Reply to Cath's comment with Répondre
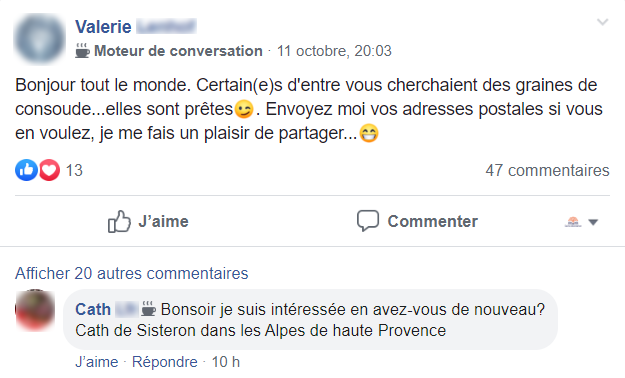625x378 pixels. [x=165, y=362]
